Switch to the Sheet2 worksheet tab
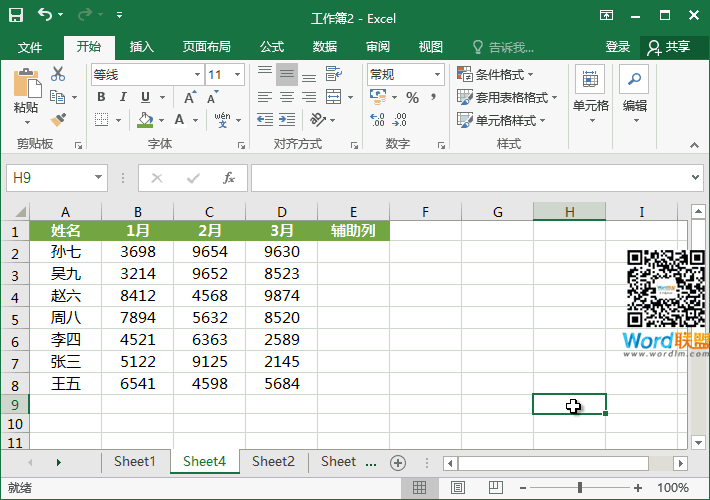 (x=273, y=462)
